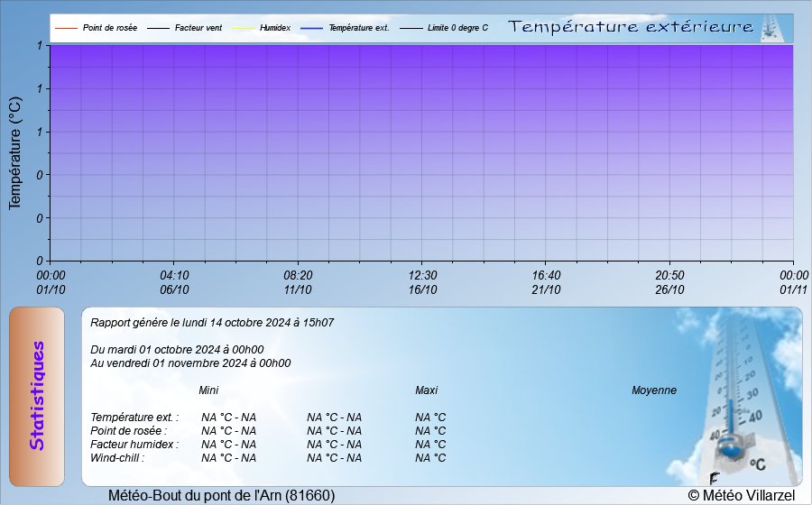Click the 00:00 01/11 axis label
The height and width of the screenshot is (505, 812).
click(794, 282)
